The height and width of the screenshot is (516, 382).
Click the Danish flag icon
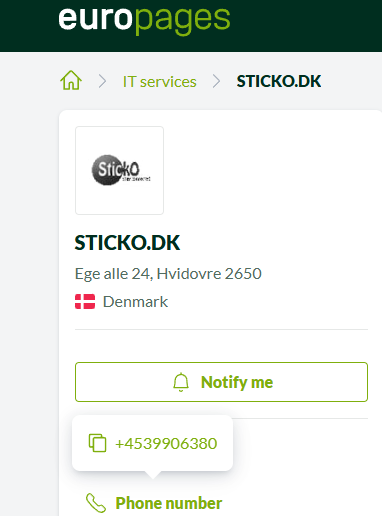tap(85, 301)
